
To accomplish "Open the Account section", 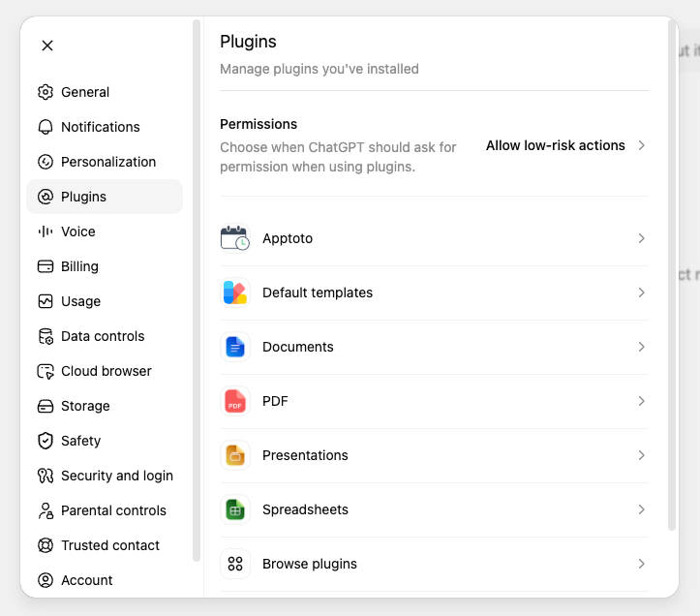I will point(105,580).
